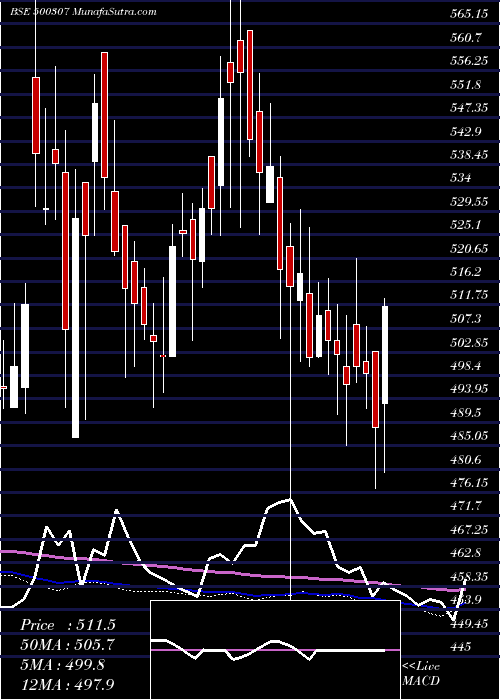Click the 476.15 price axis label

click(469, 483)
